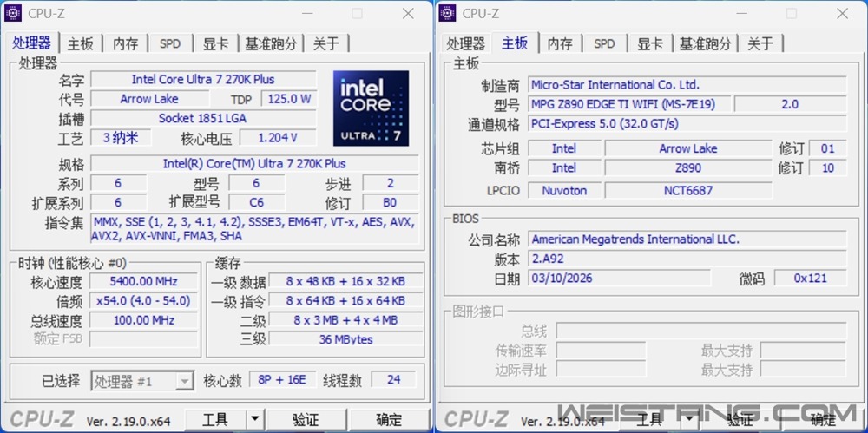The height and width of the screenshot is (433, 868).
Task: Click the BIOS company American Megatrends International LLC.
Action: 687,239
